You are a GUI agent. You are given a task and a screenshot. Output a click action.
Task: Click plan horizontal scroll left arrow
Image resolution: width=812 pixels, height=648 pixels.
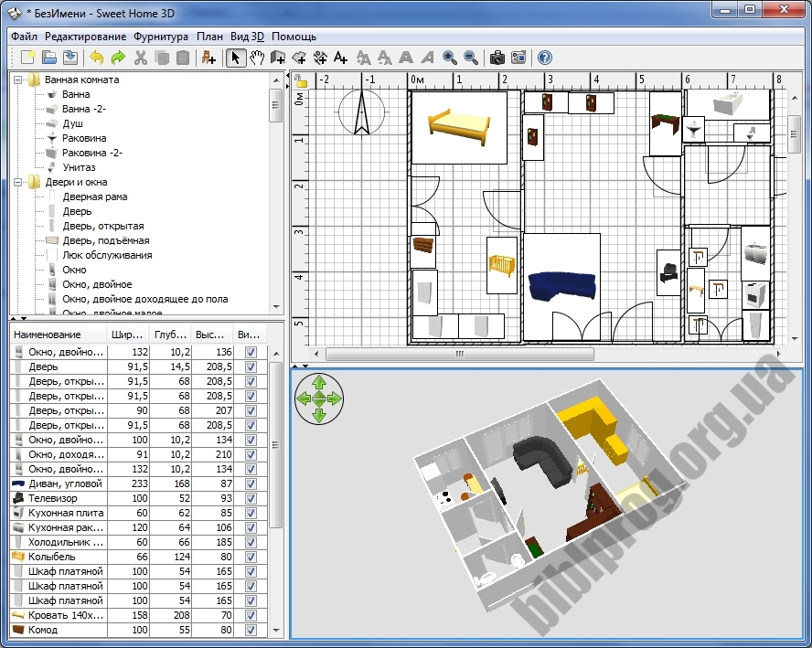click(x=317, y=354)
